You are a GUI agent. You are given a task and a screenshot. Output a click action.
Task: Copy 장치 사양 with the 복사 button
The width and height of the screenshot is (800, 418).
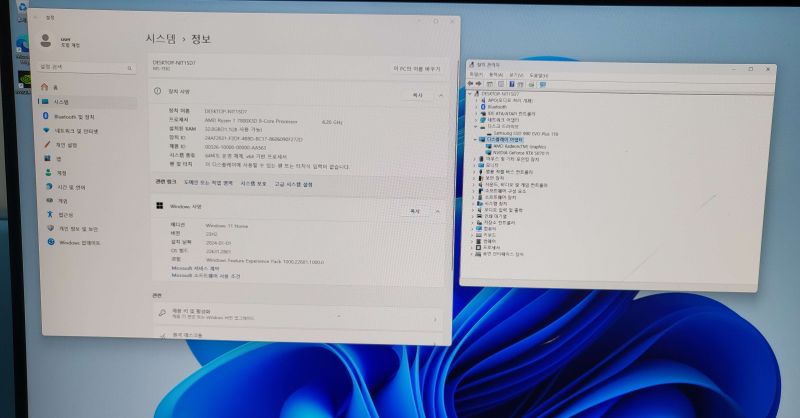(417, 95)
